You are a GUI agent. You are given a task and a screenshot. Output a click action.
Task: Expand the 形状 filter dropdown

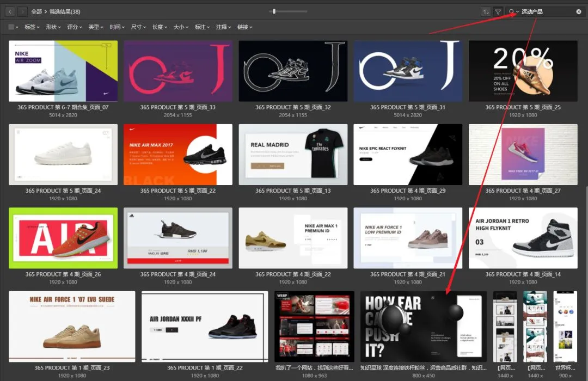53,27
